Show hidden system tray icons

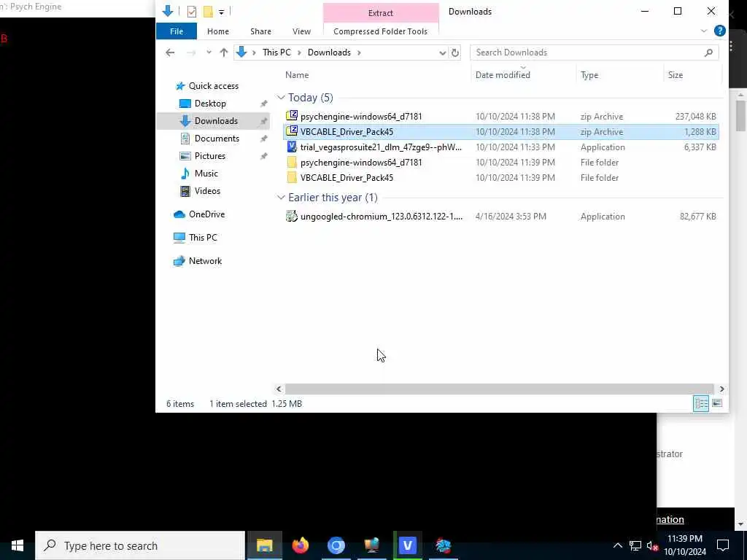[x=617, y=545]
